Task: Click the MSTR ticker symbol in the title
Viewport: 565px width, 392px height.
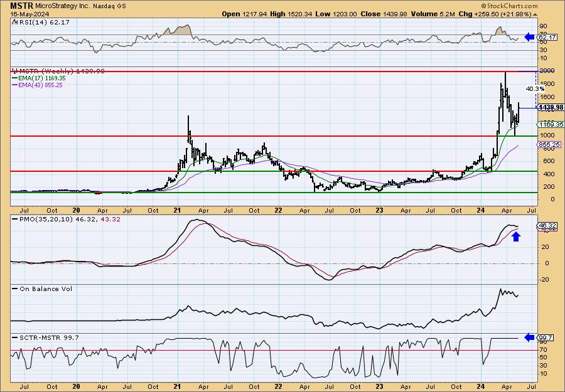Action: pos(21,6)
